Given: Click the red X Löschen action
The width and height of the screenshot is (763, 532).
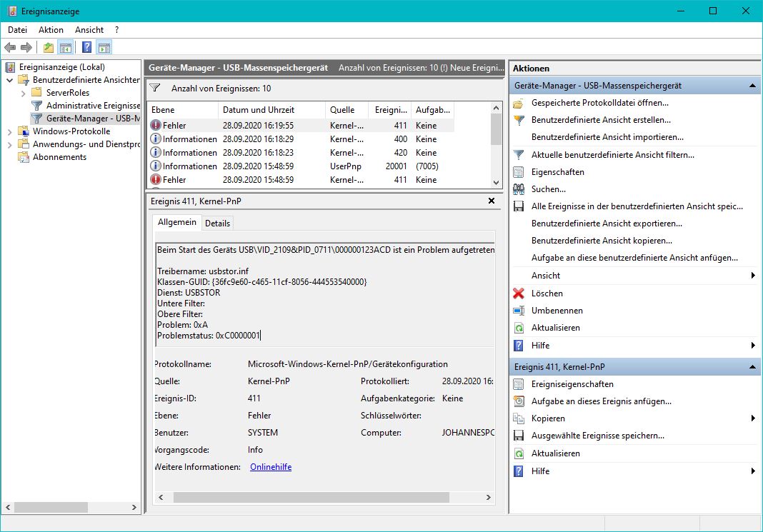Looking at the screenshot, I should 547,293.
